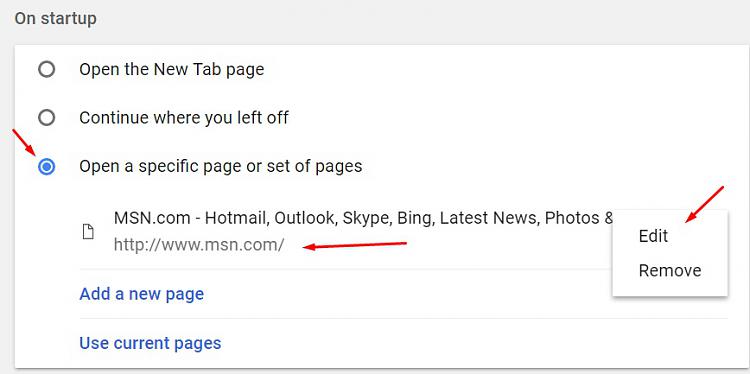The height and width of the screenshot is (374, 750).
Task: Click the selected 'Open a specific page' radio button
Action: coord(46,167)
